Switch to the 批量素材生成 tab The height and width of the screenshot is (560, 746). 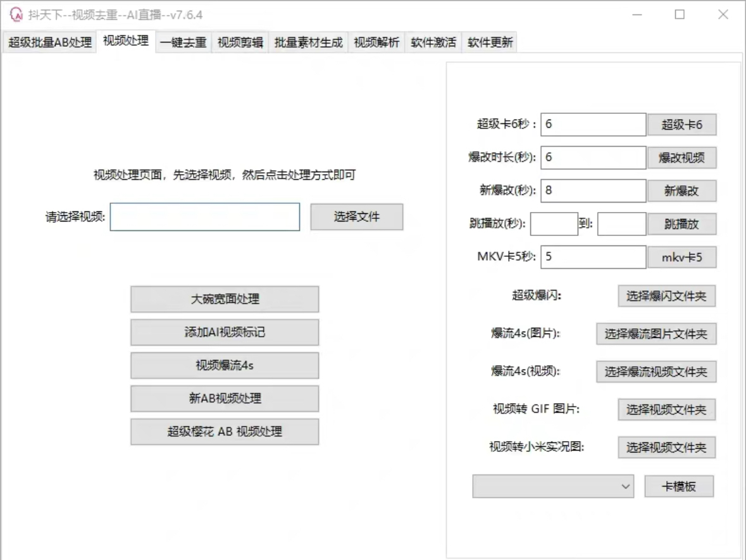pyautogui.click(x=308, y=43)
